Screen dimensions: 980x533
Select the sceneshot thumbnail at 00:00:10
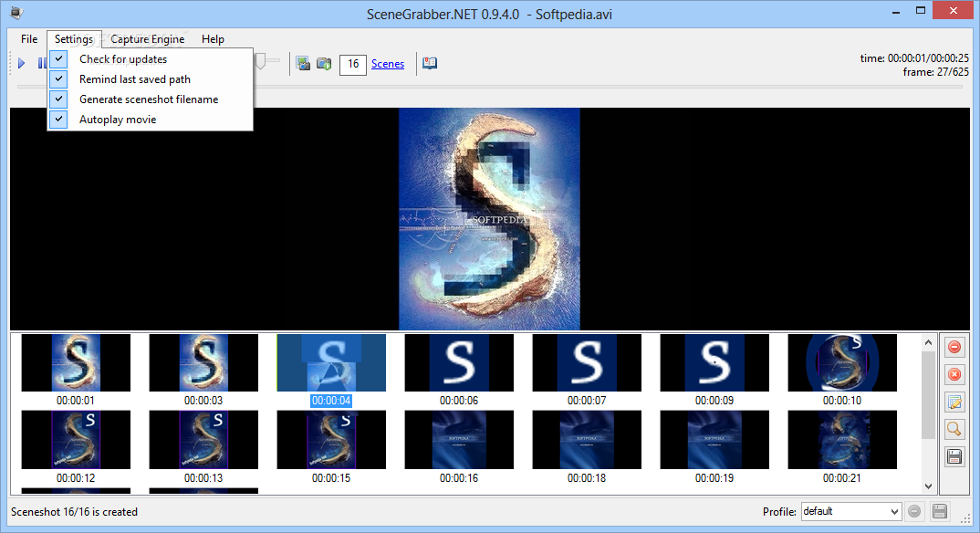tap(842, 363)
